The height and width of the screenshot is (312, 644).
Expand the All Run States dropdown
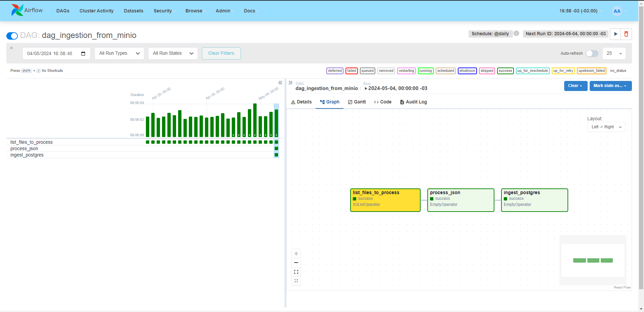coord(173,53)
